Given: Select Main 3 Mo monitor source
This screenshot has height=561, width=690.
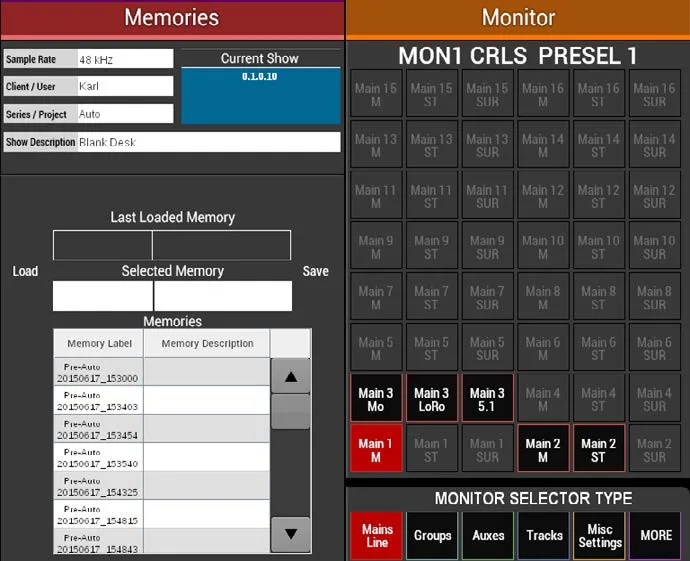Looking at the screenshot, I should [x=376, y=398].
